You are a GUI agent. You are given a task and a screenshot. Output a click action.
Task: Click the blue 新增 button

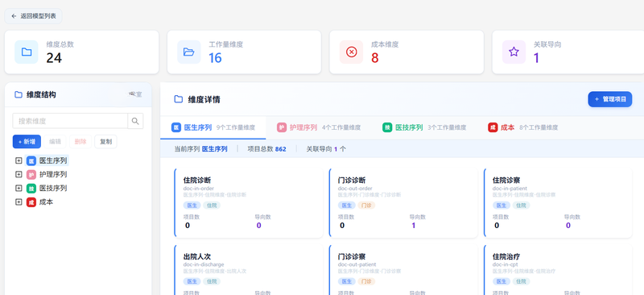pyautogui.click(x=27, y=142)
